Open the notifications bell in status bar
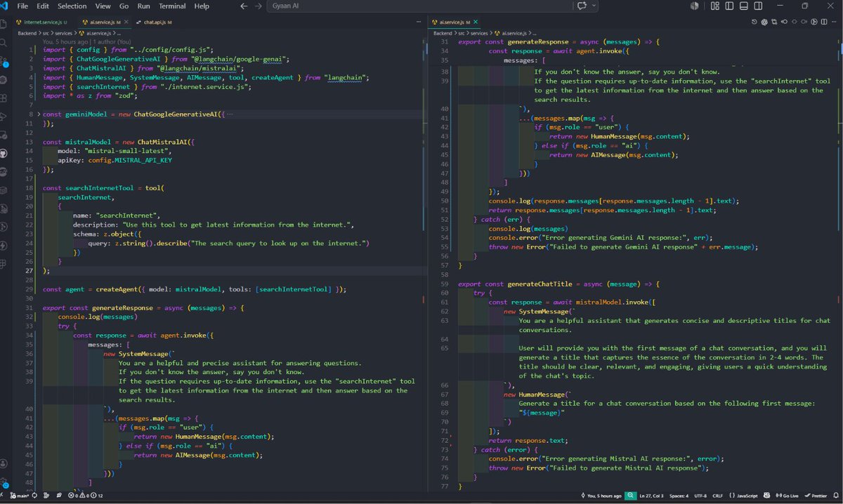Screen dimensions: 843x504 (x=837, y=496)
